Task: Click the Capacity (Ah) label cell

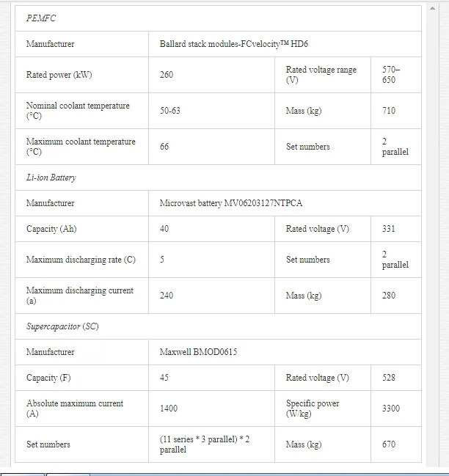Action: pos(81,229)
